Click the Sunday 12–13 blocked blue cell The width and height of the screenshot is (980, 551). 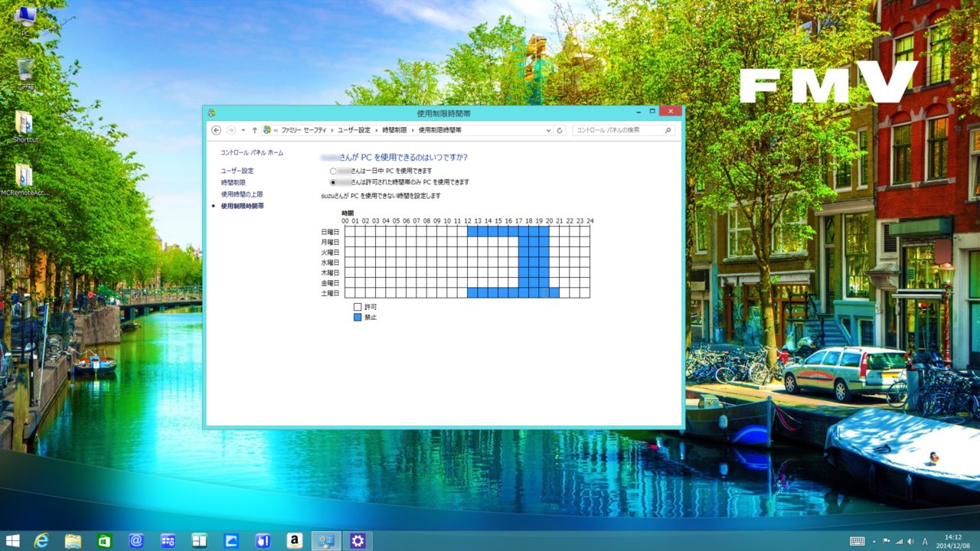[472, 231]
